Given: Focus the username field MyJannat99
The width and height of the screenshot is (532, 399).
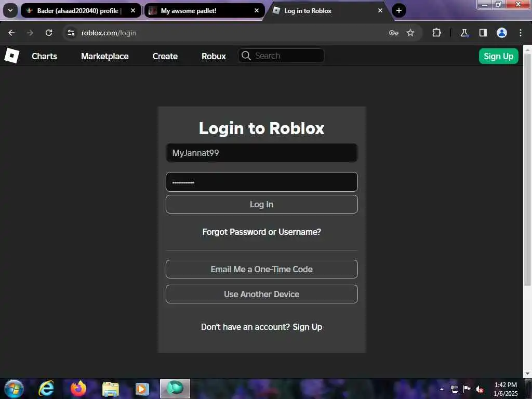Looking at the screenshot, I should 262,153.
